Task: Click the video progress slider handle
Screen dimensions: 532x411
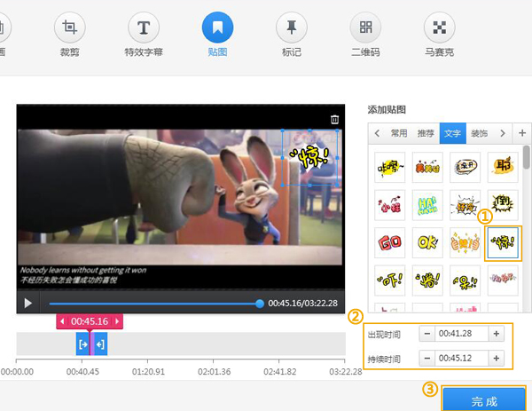Action: pyautogui.click(x=260, y=304)
